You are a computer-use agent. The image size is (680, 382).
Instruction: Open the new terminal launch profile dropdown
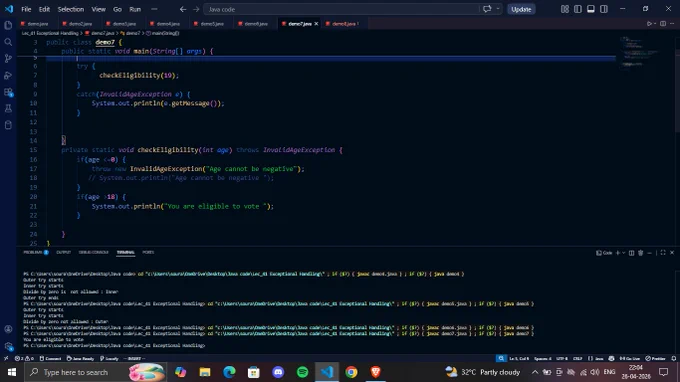click(624, 253)
